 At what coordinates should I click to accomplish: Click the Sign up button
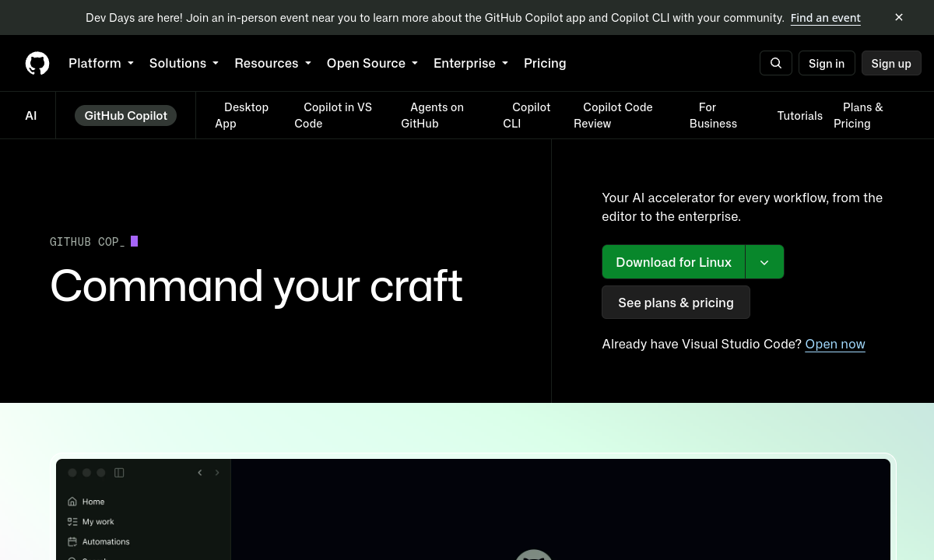[891, 63]
